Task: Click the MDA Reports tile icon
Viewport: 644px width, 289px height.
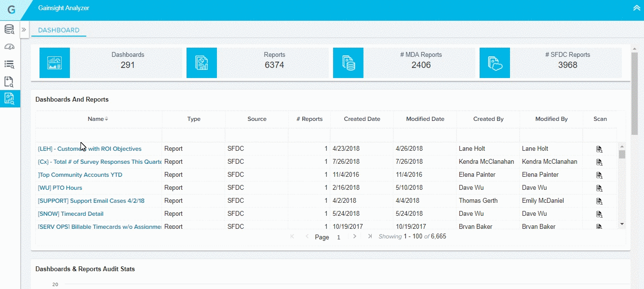Action: click(x=348, y=63)
